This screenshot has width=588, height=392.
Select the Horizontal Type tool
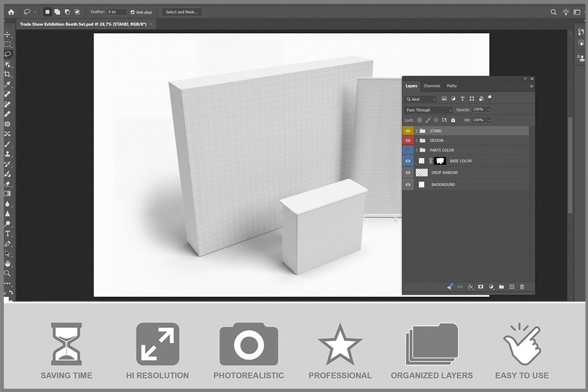7,234
